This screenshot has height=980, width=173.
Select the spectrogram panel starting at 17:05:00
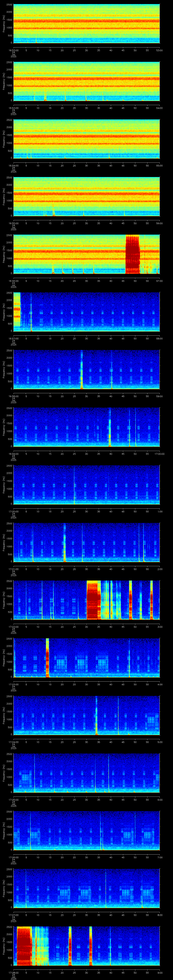coord(86,773)
